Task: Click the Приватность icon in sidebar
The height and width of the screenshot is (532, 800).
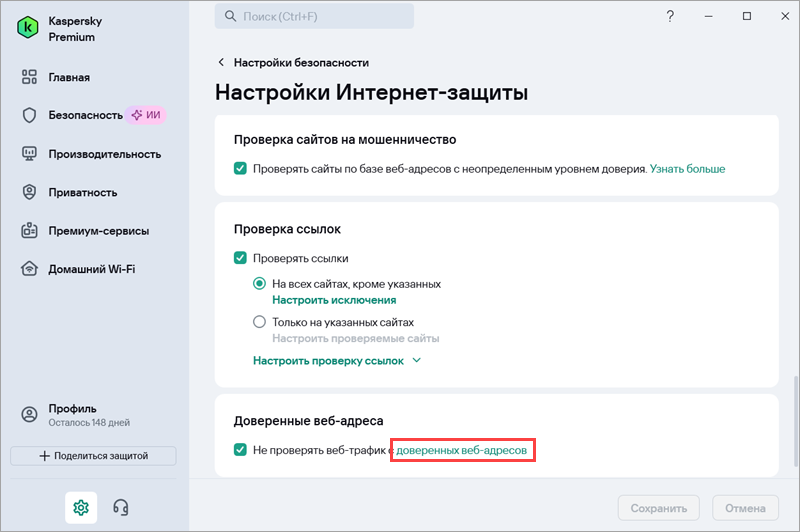Action: point(29,192)
